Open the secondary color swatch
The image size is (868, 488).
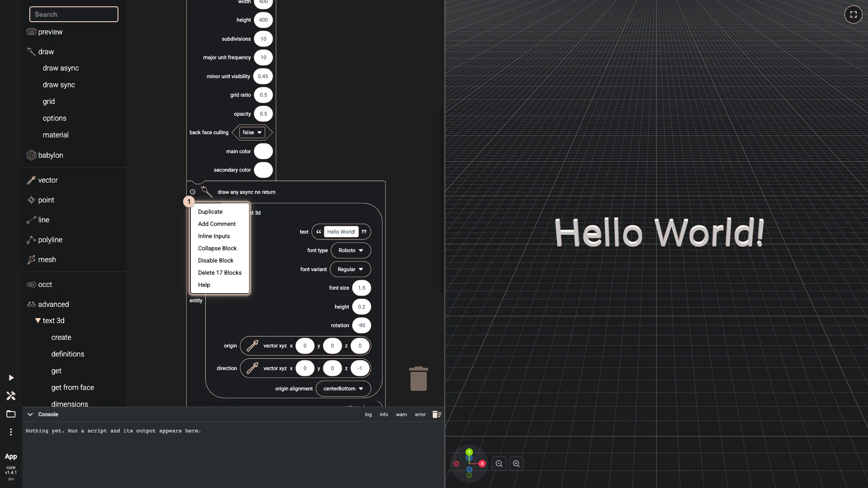pos(263,170)
